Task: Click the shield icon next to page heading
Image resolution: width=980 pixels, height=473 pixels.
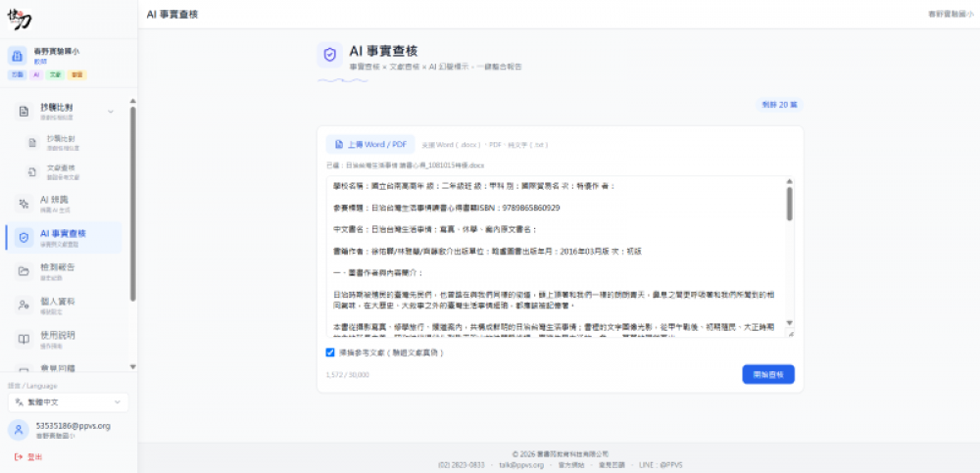Action: (329, 55)
